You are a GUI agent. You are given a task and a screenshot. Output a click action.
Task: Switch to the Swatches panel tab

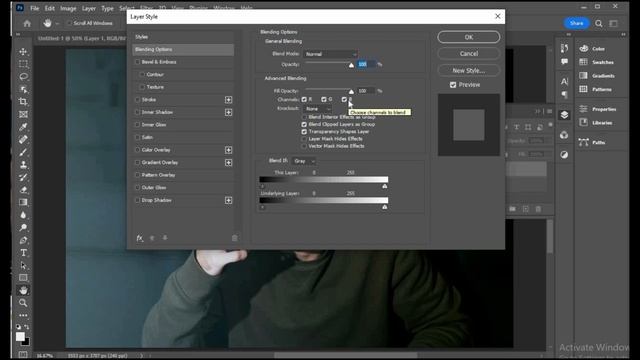[602, 62]
